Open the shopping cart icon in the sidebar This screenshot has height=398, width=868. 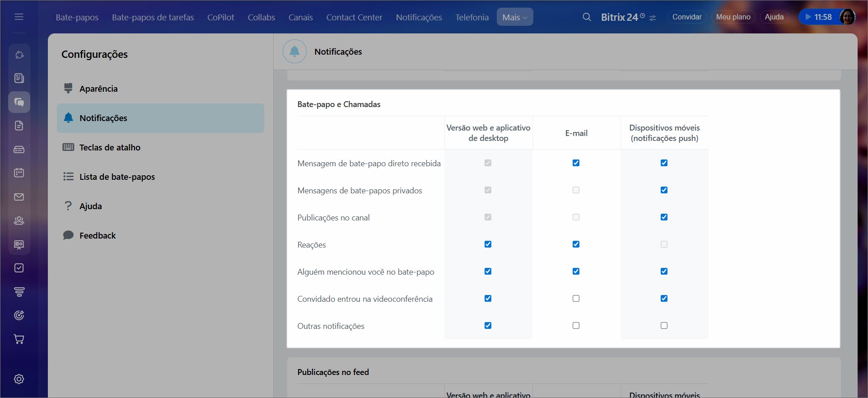click(x=19, y=339)
